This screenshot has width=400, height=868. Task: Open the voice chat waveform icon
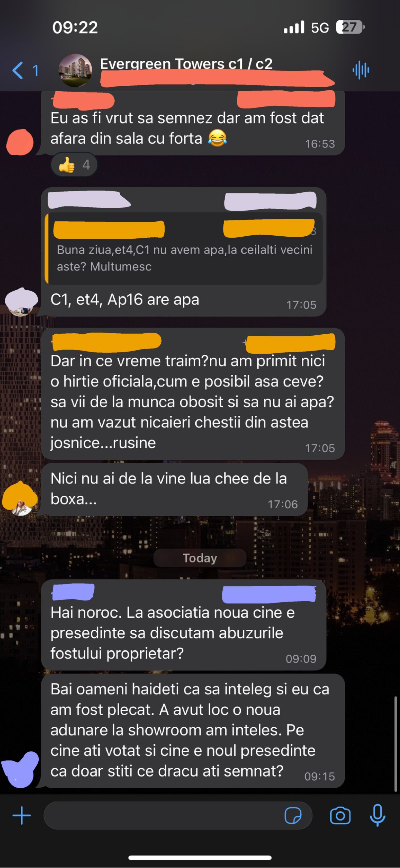pos(361,71)
